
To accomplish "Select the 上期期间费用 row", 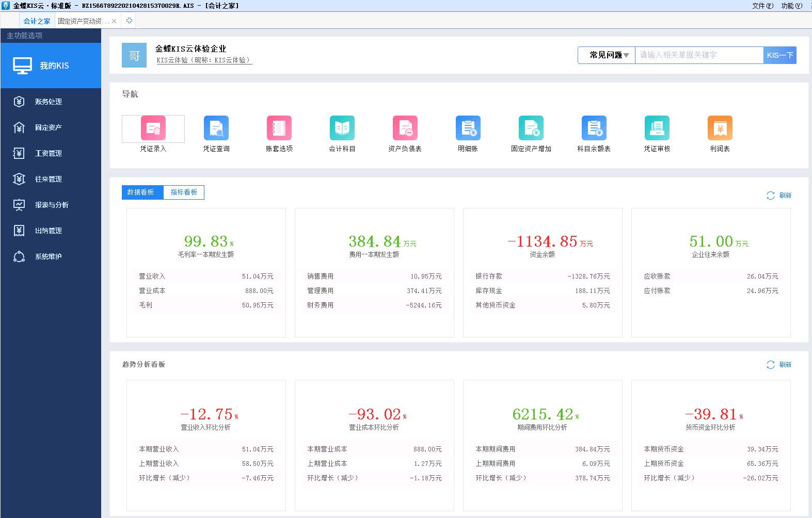I will [x=543, y=464].
